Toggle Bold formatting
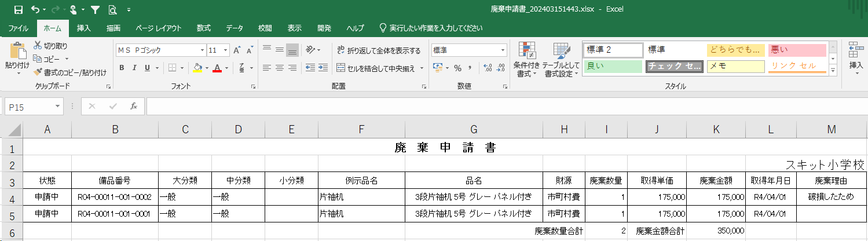 (122, 68)
